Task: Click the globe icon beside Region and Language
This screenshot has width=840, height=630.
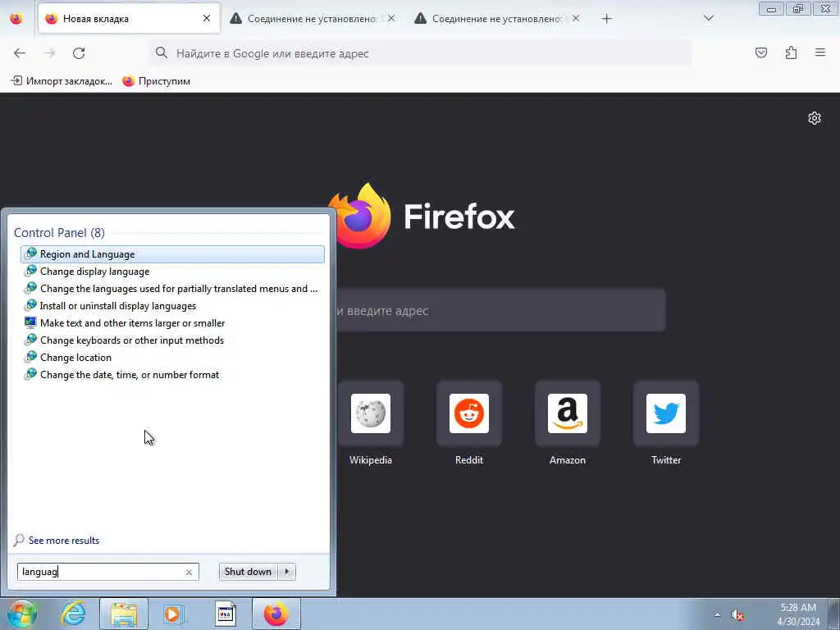Action: coord(30,253)
